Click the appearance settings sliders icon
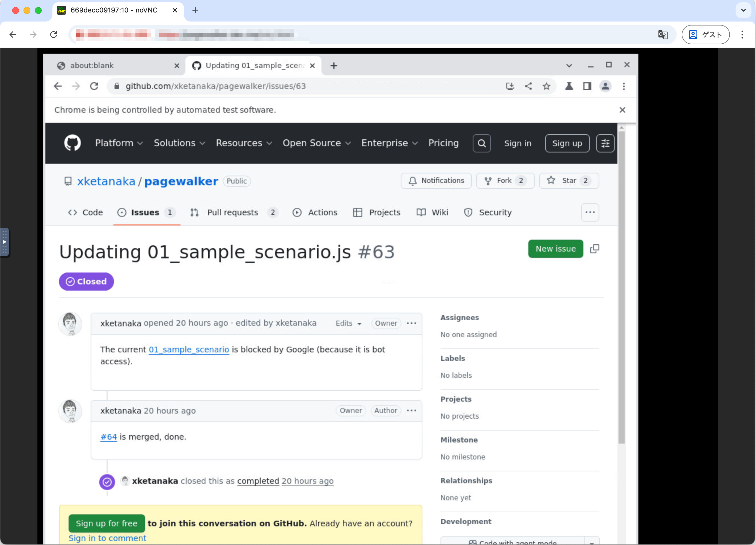 [x=605, y=143]
